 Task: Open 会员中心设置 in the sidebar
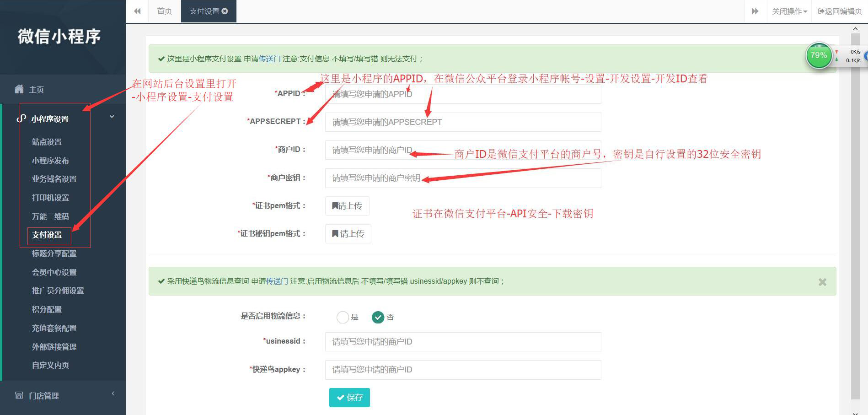(54, 272)
